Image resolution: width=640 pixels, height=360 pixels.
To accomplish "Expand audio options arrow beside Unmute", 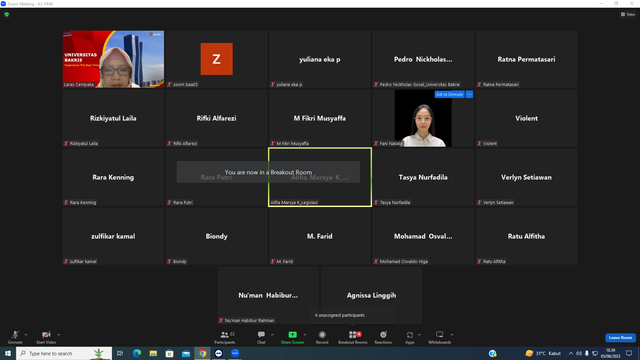I will click(x=26, y=335).
